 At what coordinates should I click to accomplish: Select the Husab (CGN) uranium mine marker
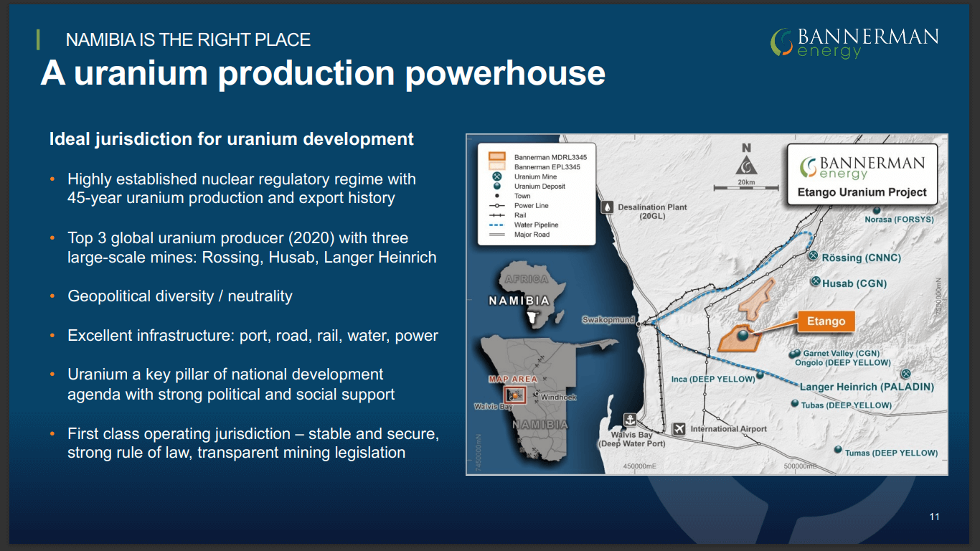814,282
